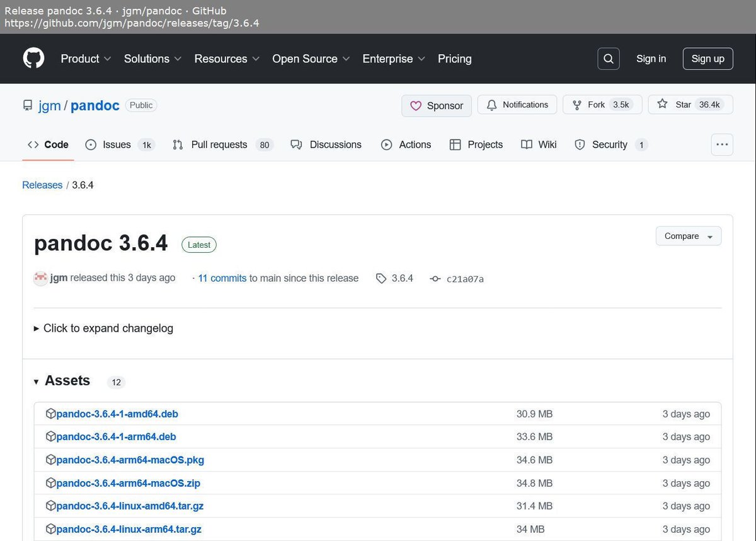Click the tag icon beside 3.6.4
This screenshot has height=541, width=756.
(381, 278)
